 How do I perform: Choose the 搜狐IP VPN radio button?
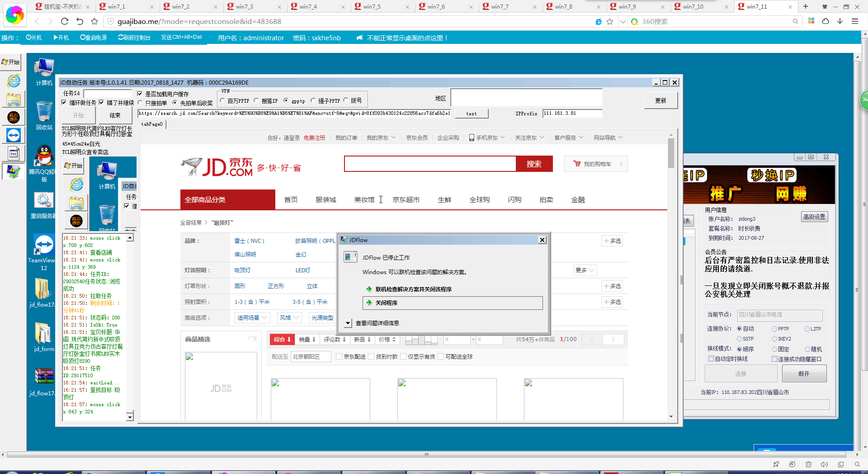[256, 100]
